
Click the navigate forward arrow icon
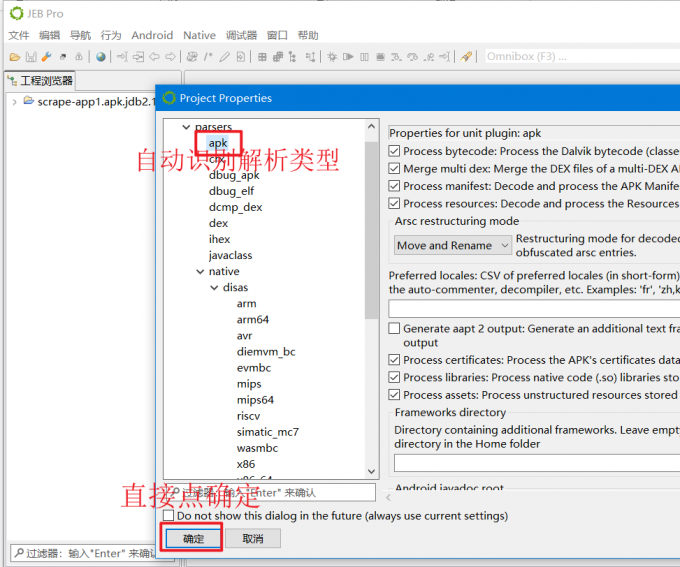(170, 57)
